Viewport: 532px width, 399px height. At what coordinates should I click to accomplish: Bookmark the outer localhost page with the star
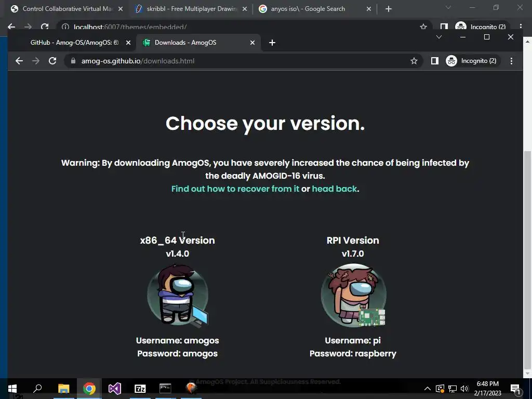point(423,26)
